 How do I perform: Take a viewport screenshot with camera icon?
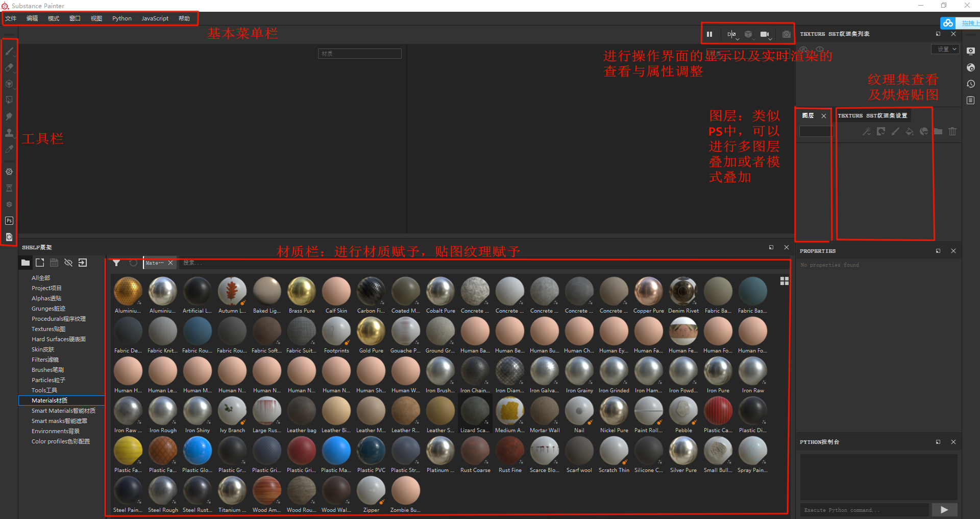tap(787, 34)
